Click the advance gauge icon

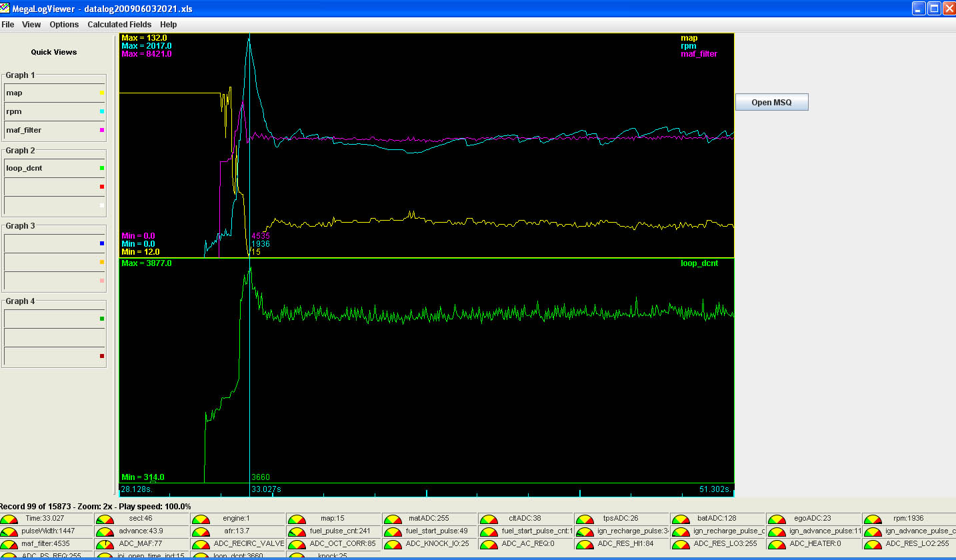105,532
